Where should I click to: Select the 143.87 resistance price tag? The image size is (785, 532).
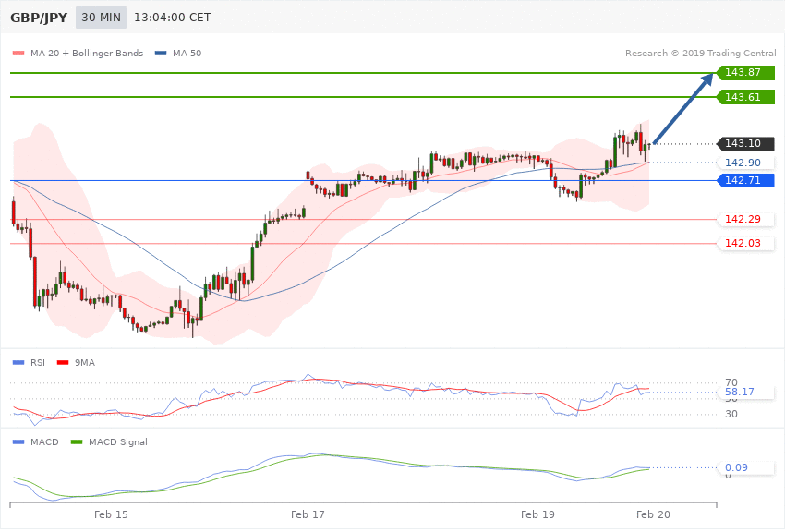[x=746, y=73]
